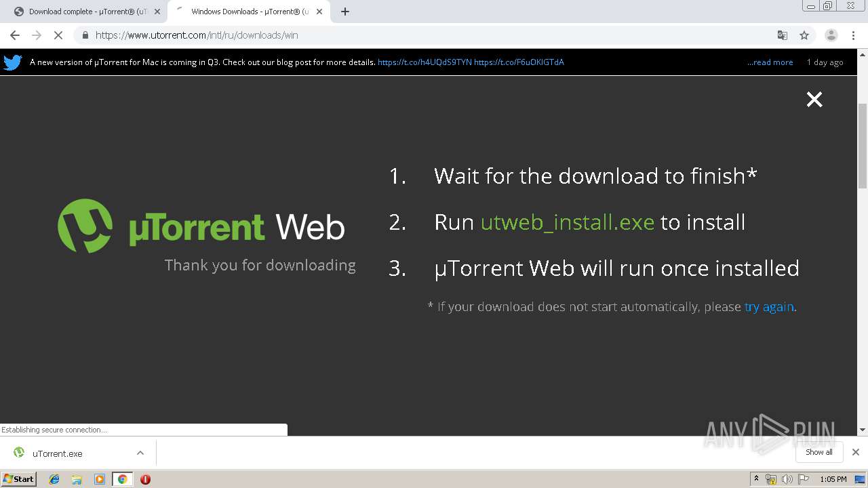
Task: Click the page vertical scrollbar thumb
Action: pos(863,146)
